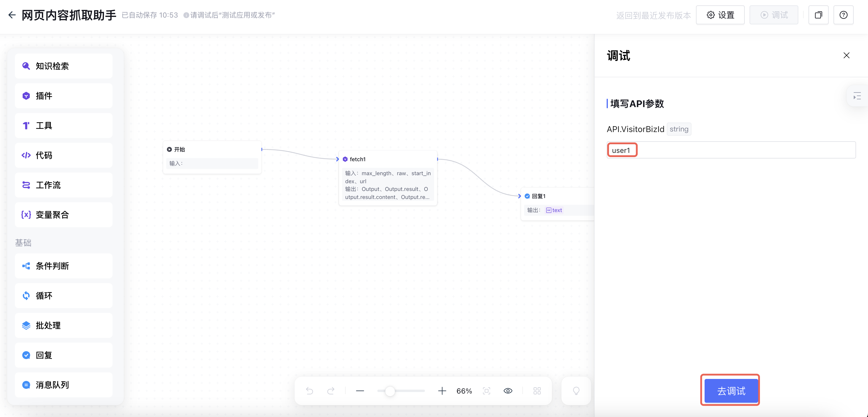Zoom in with the plus icon
This screenshot has width=868, height=417.
pyautogui.click(x=442, y=391)
